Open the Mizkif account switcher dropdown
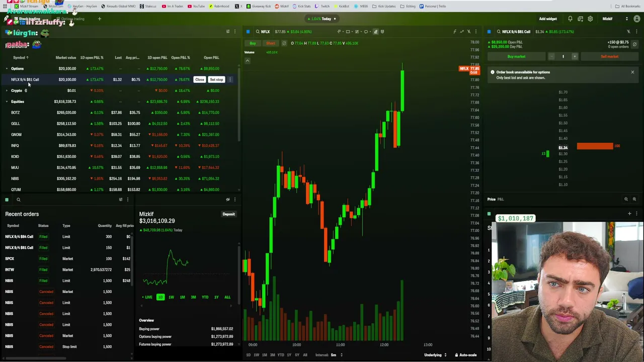This screenshot has width=644, height=362. pos(615,19)
